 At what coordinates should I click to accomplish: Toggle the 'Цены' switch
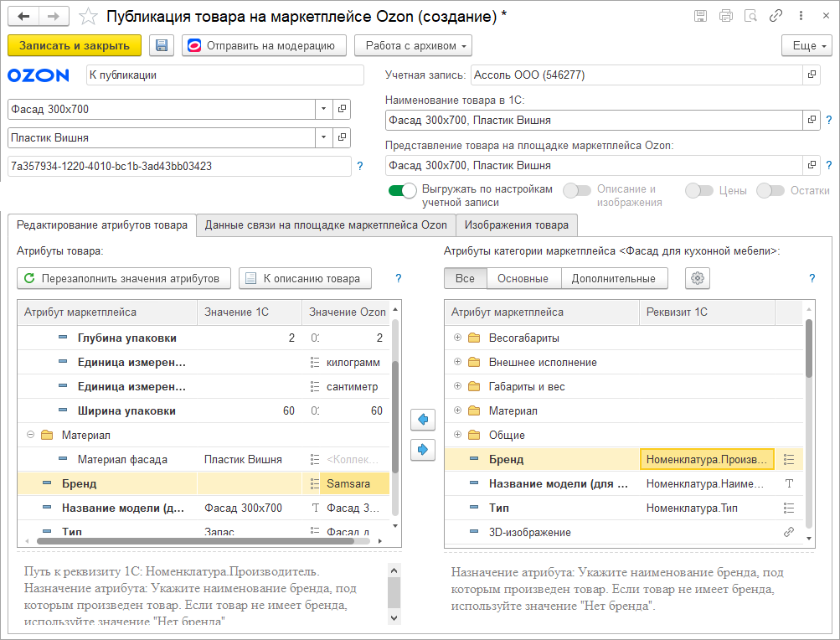[699, 191]
